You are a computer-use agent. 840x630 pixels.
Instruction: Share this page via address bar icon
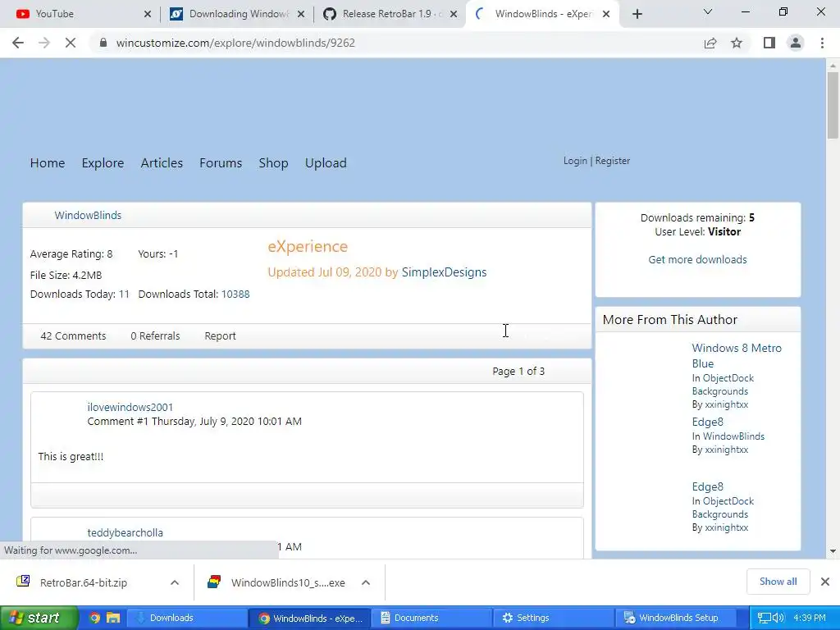click(x=710, y=43)
